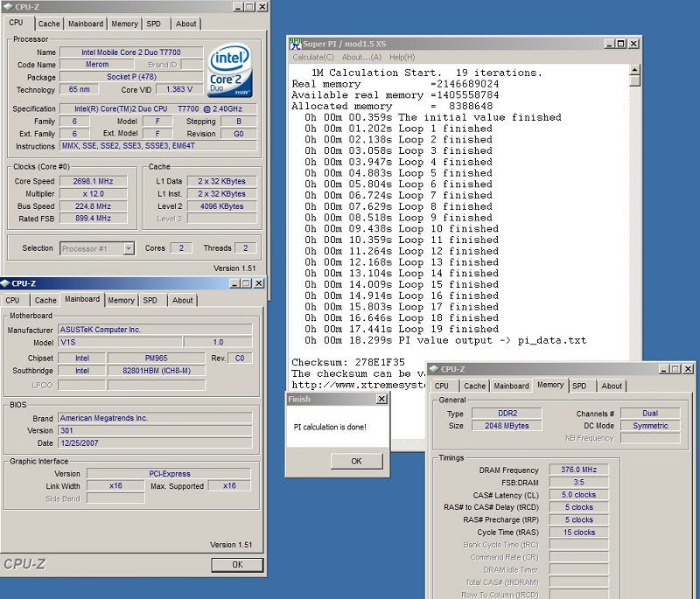Viewport: 700px width, 599px height.
Task: Minimize the Super PI window
Action: (609, 44)
